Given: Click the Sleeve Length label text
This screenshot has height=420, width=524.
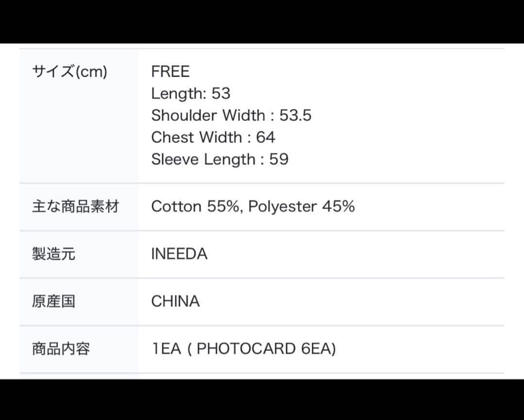Looking at the screenshot, I should coord(203,159).
